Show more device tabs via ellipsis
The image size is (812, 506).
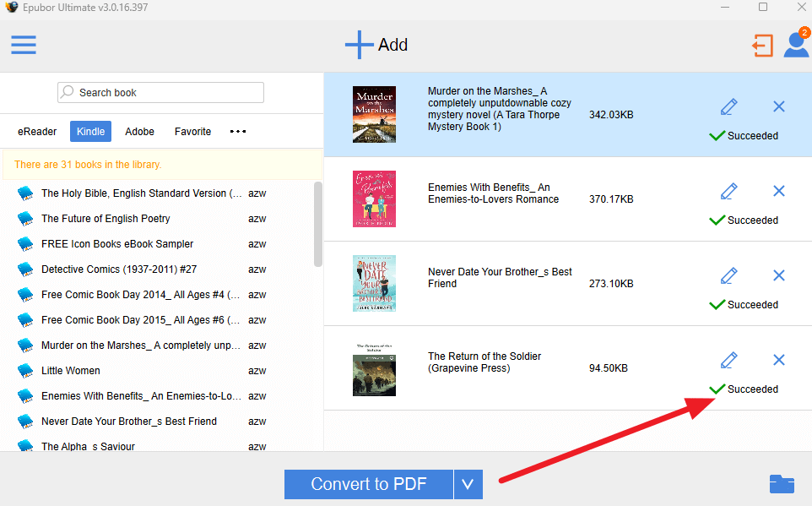tap(238, 132)
